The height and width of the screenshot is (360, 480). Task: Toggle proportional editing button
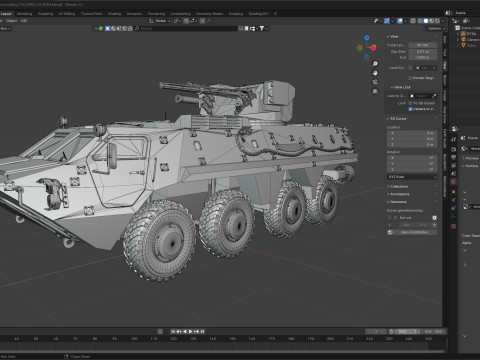(202, 21)
